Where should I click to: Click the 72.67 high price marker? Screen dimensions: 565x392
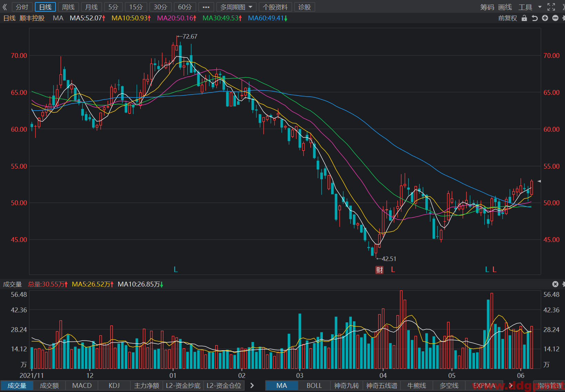tap(189, 36)
